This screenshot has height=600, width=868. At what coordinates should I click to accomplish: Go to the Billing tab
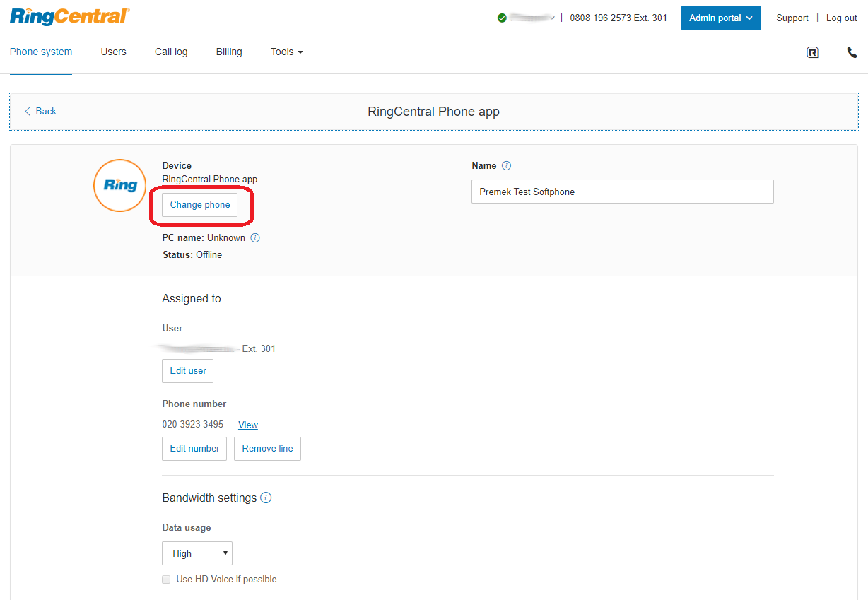pyautogui.click(x=229, y=52)
